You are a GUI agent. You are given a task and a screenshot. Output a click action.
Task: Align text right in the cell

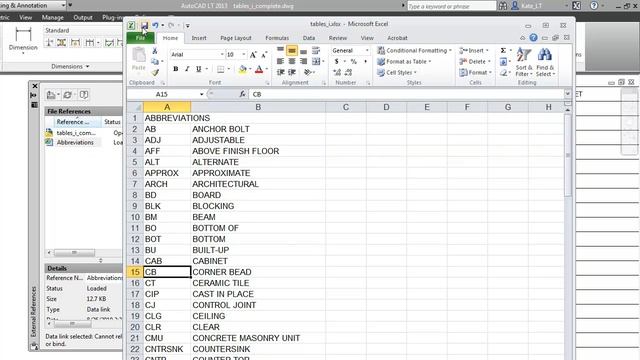click(303, 61)
